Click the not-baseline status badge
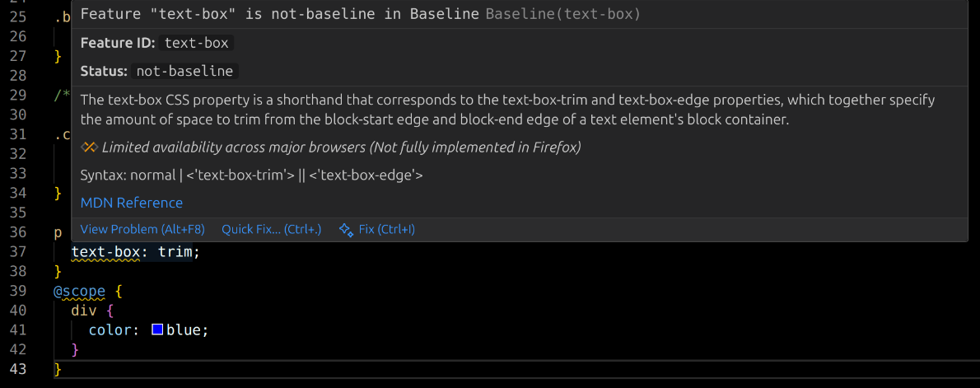The width and height of the screenshot is (980, 388). click(x=185, y=71)
